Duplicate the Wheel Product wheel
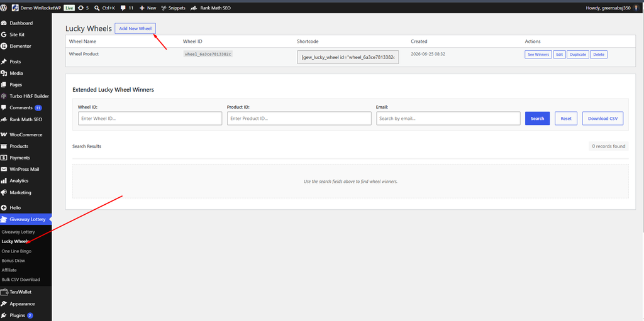The height and width of the screenshot is (321, 644). coord(578,55)
